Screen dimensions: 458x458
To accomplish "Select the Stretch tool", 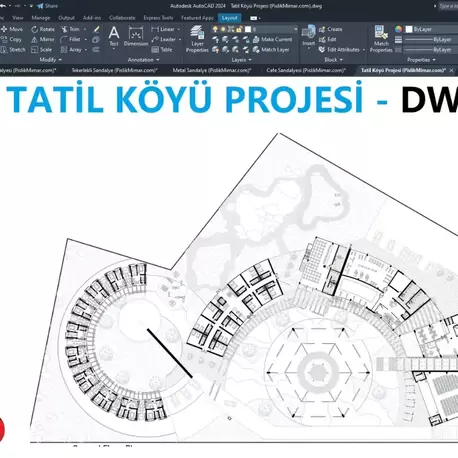I will point(13,50).
